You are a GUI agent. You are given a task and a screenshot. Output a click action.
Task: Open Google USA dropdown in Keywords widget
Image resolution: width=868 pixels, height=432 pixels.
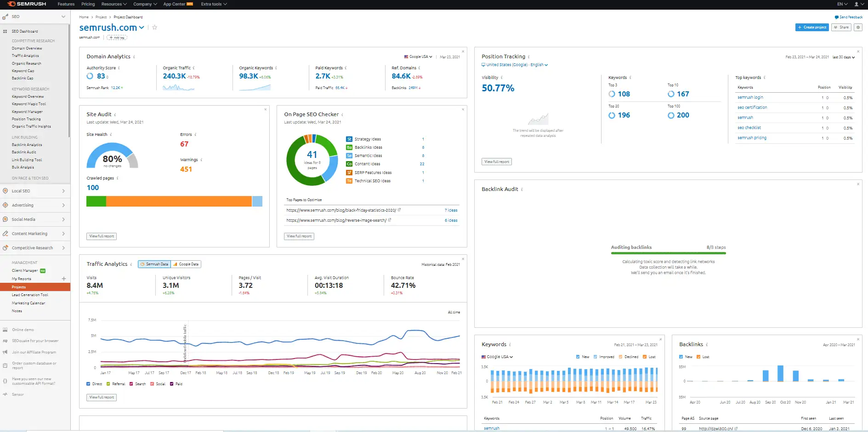pyautogui.click(x=497, y=357)
